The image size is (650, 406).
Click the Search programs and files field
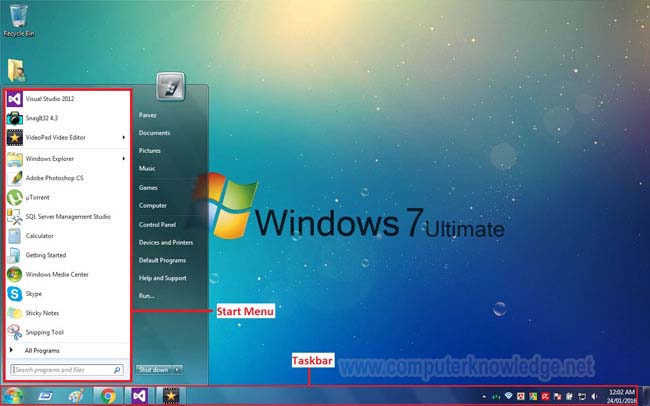click(x=67, y=370)
